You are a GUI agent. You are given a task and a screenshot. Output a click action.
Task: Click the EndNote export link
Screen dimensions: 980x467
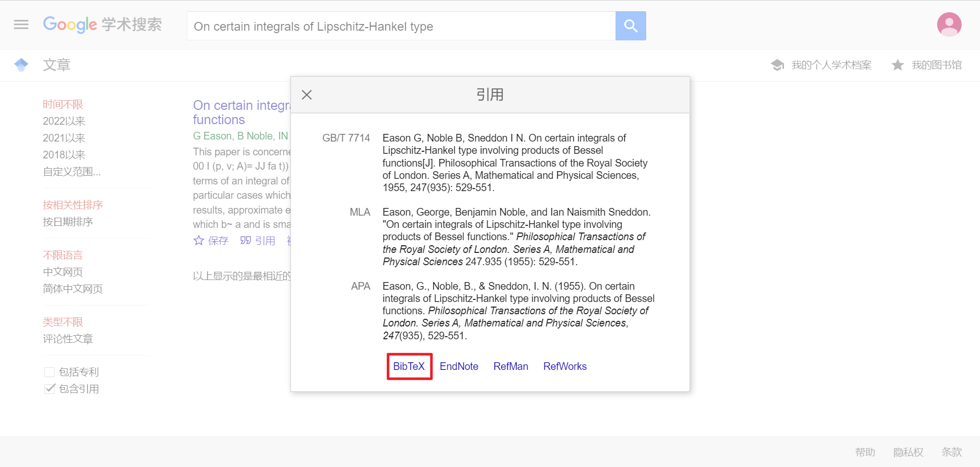pyautogui.click(x=459, y=366)
